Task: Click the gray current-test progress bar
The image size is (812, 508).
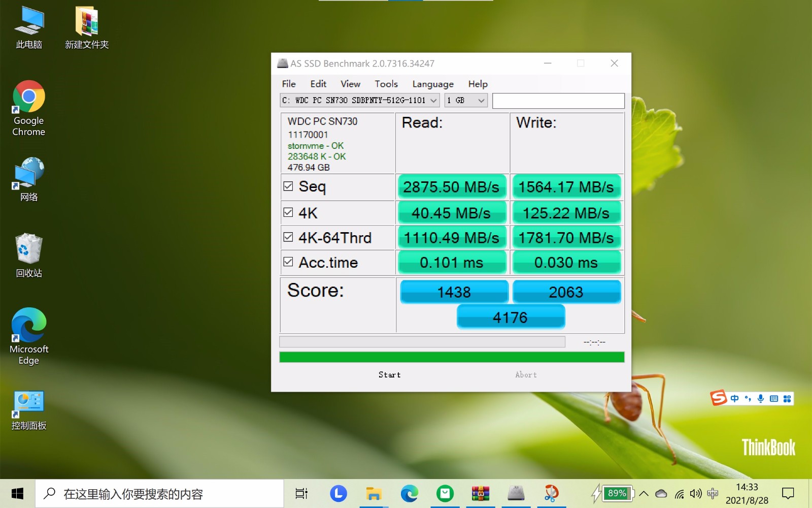Action: (x=422, y=342)
